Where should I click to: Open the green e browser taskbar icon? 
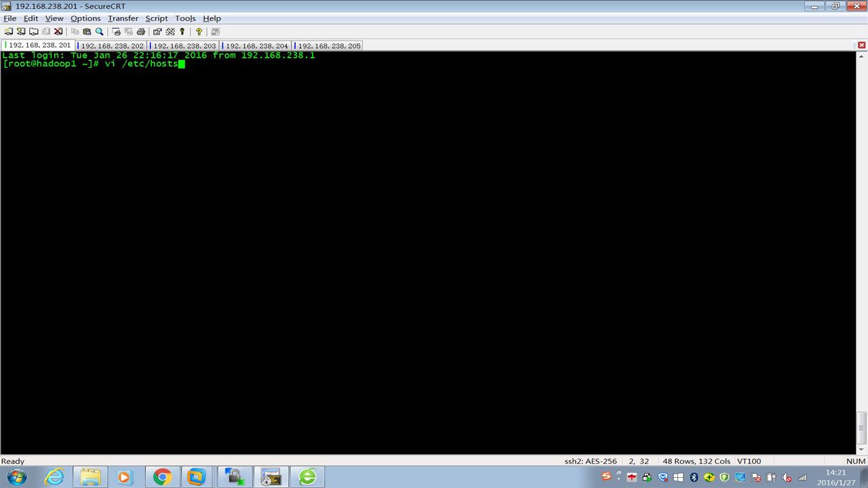coord(307,477)
